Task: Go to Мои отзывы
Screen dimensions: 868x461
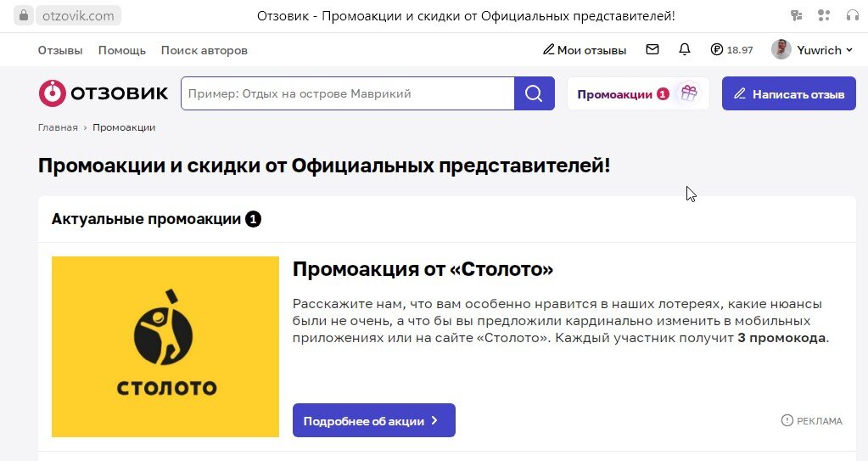Action: click(591, 50)
